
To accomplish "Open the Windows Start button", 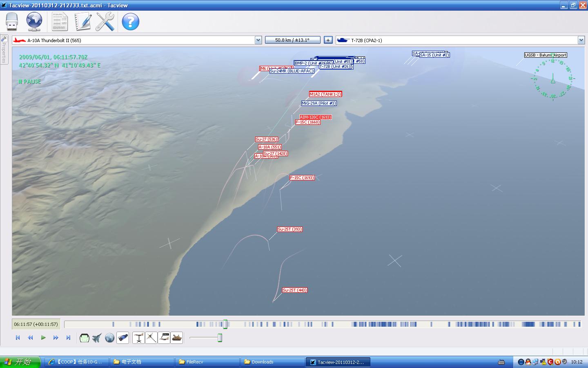I will (20, 362).
